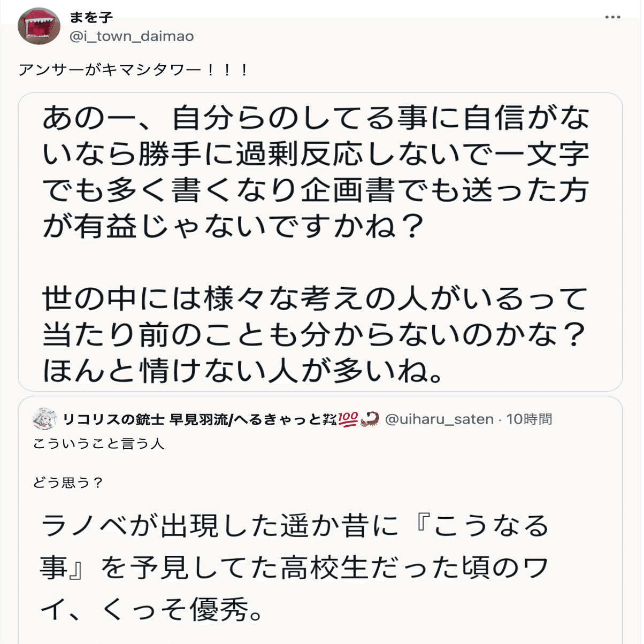The height and width of the screenshot is (644, 644).
Task: Open the more options three-dot menu
Action: click(x=612, y=18)
